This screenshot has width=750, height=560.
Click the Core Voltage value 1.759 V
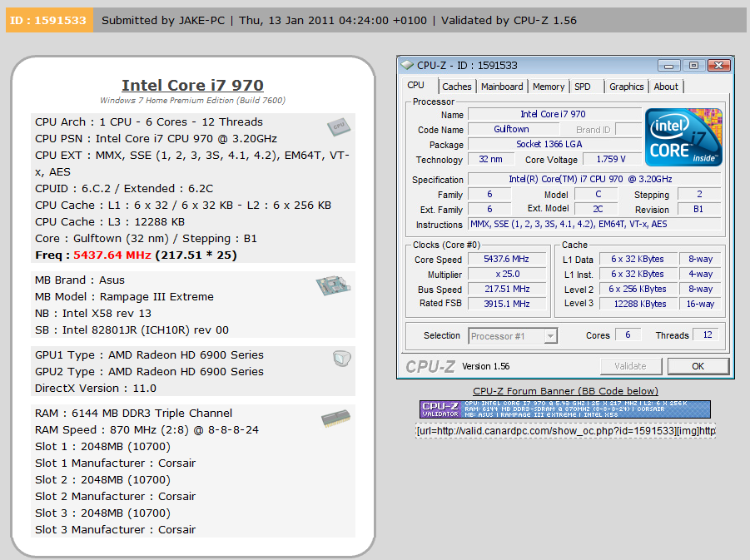[611, 159]
